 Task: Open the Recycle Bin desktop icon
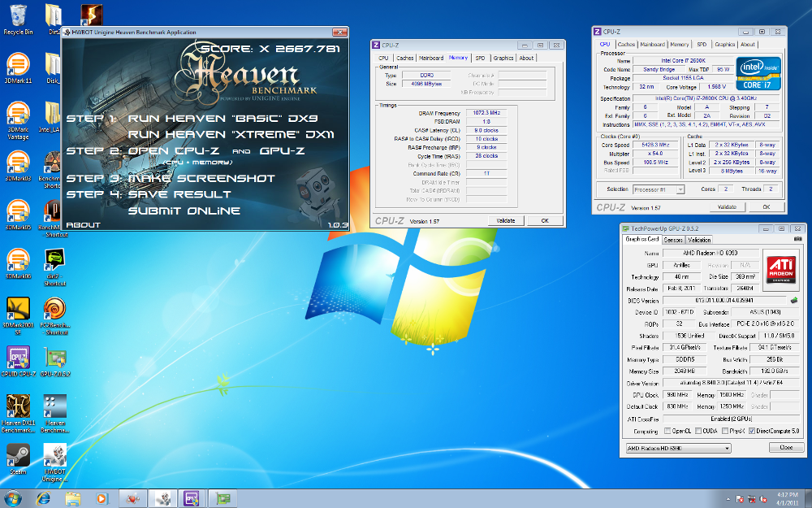[x=18, y=20]
